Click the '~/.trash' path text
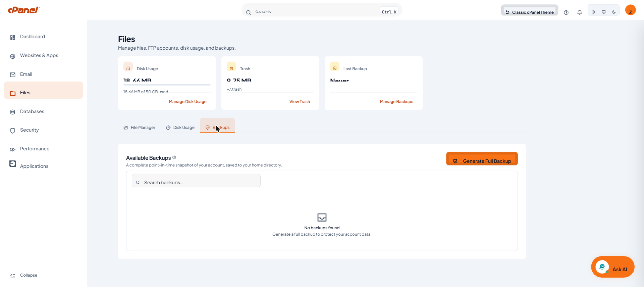Image resolution: width=644 pixels, height=287 pixels. pyautogui.click(x=234, y=89)
